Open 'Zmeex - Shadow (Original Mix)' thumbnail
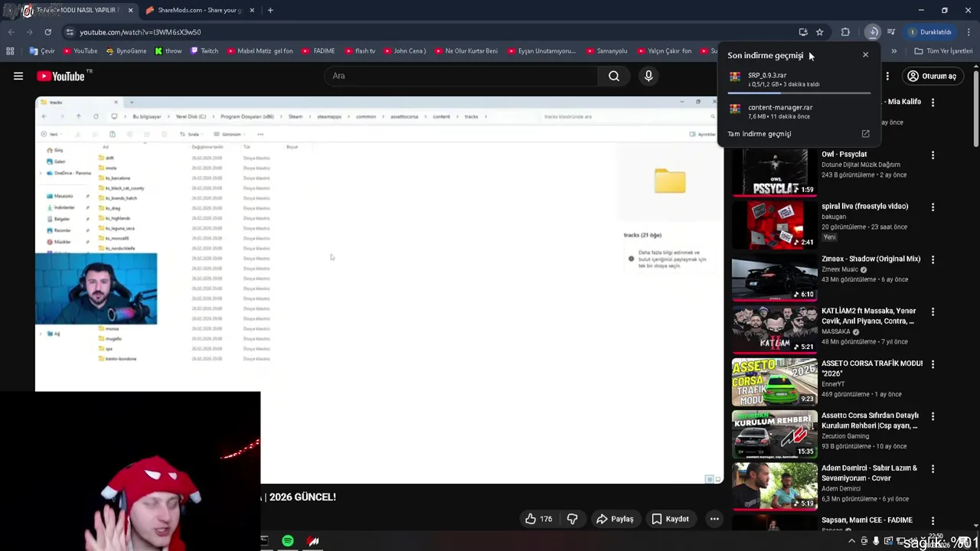 click(x=774, y=277)
